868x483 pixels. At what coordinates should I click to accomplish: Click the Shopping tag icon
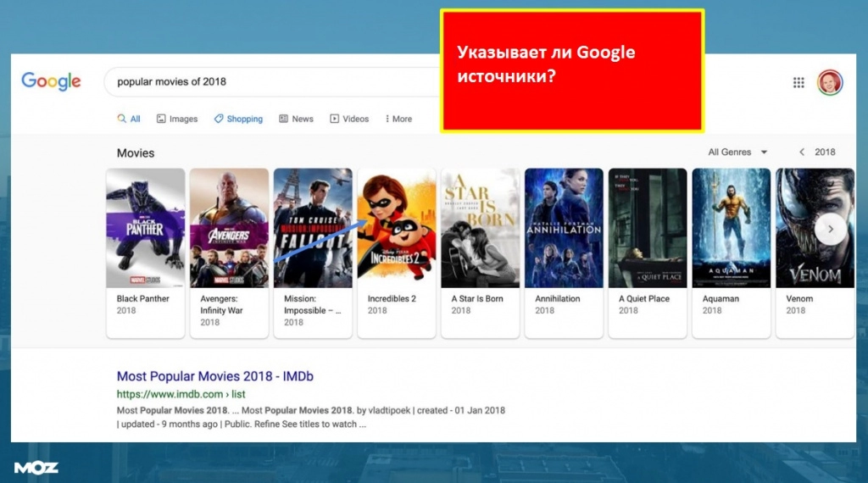(x=219, y=119)
